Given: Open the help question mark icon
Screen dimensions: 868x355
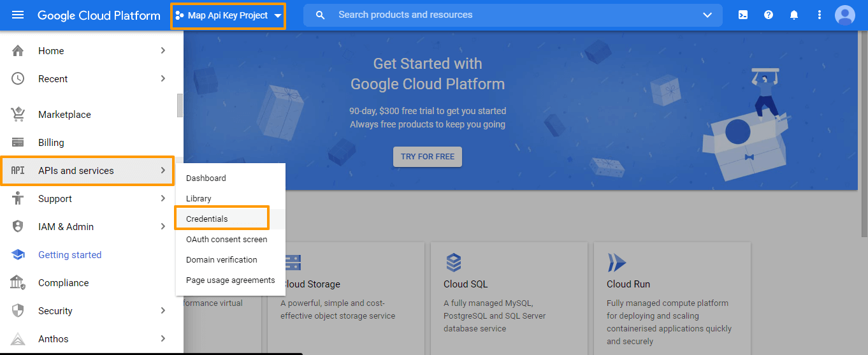Looking at the screenshot, I should point(769,15).
